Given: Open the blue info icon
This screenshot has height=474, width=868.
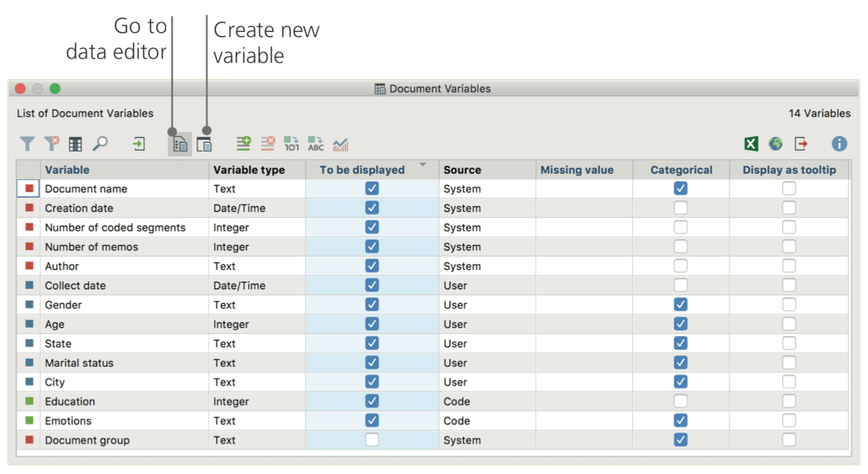Looking at the screenshot, I should [x=839, y=143].
